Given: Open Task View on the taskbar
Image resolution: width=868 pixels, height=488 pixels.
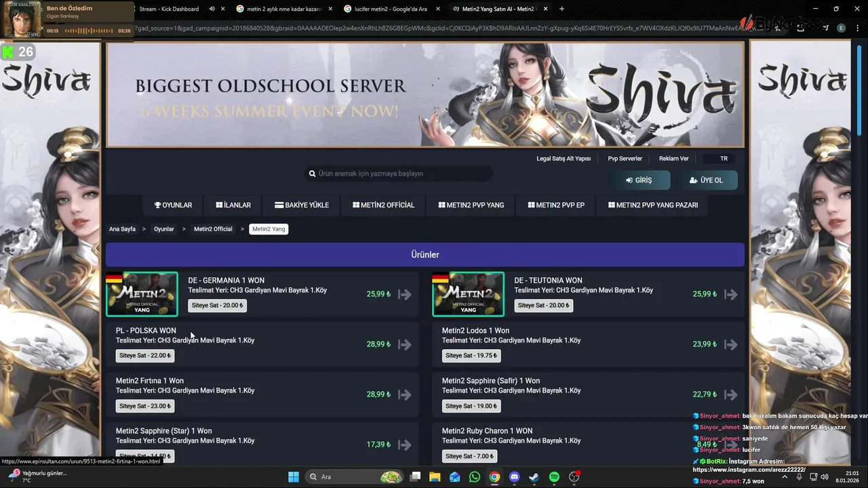Looking at the screenshot, I should coord(415,477).
